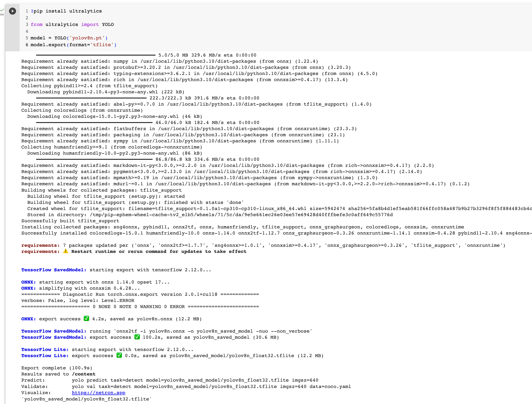Screen dimensions: 532x404
Task: Click the dark circular run control in the gutter
Action: (x=12, y=11)
